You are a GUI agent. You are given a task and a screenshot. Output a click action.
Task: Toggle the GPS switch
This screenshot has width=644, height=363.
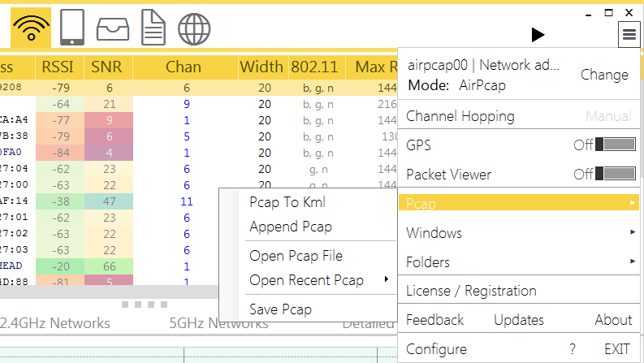coord(616,144)
